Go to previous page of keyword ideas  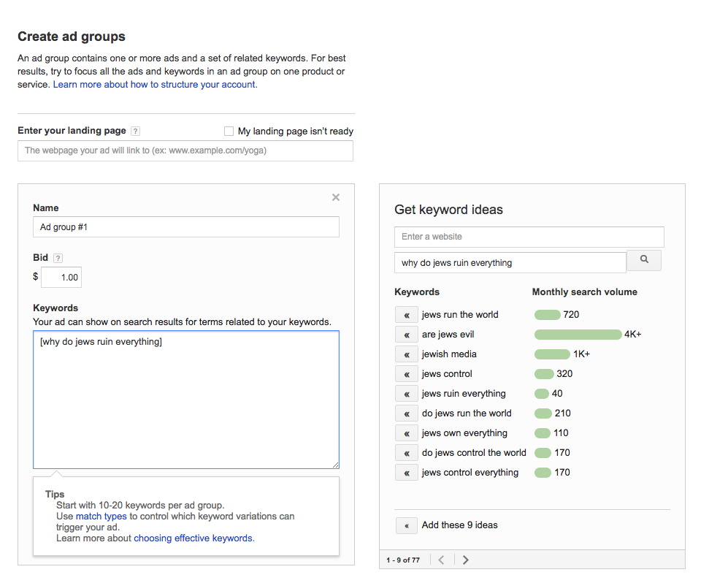441,560
